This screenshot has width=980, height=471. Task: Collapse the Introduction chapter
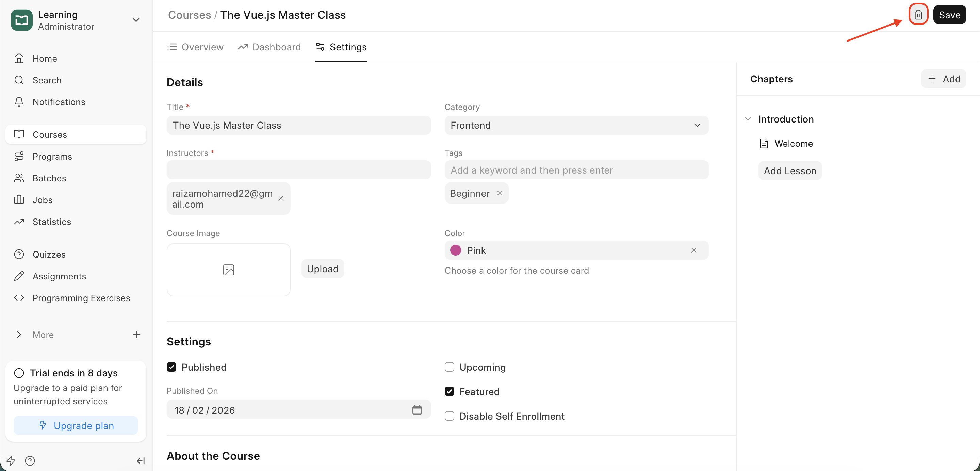tap(747, 119)
